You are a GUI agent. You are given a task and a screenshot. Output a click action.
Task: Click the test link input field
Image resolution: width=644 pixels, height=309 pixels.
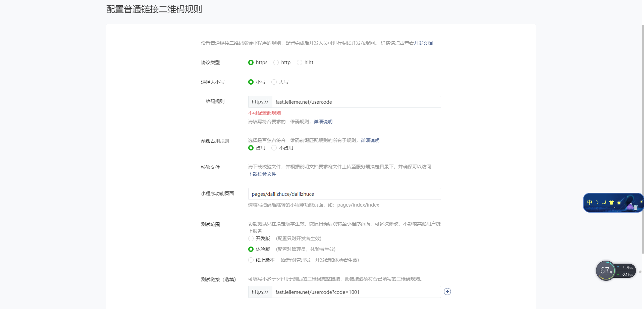[x=356, y=292]
